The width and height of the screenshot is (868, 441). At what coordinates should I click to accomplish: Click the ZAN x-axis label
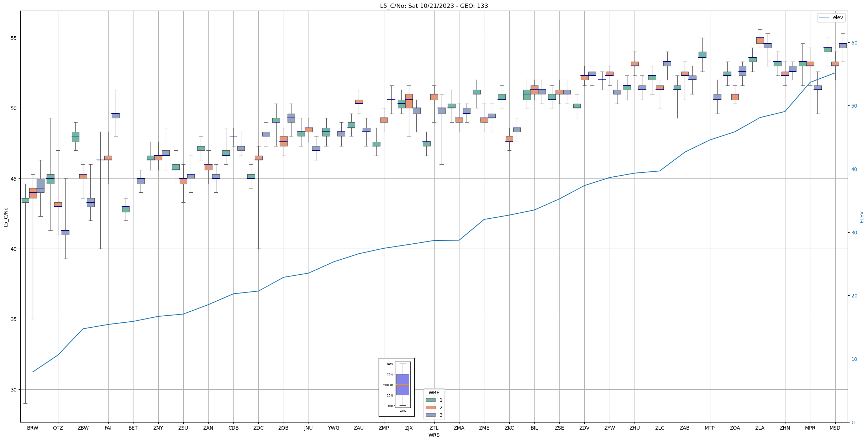[x=208, y=428]
